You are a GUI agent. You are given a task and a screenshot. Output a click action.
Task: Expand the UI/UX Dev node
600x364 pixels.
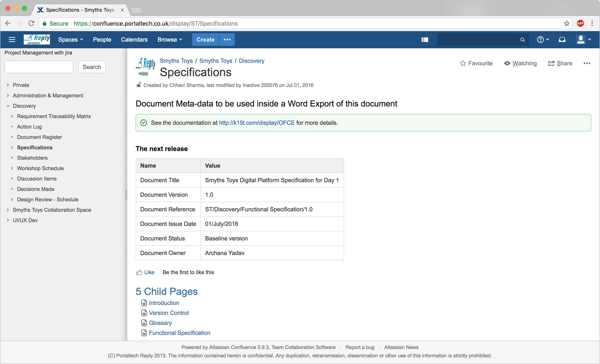8,220
